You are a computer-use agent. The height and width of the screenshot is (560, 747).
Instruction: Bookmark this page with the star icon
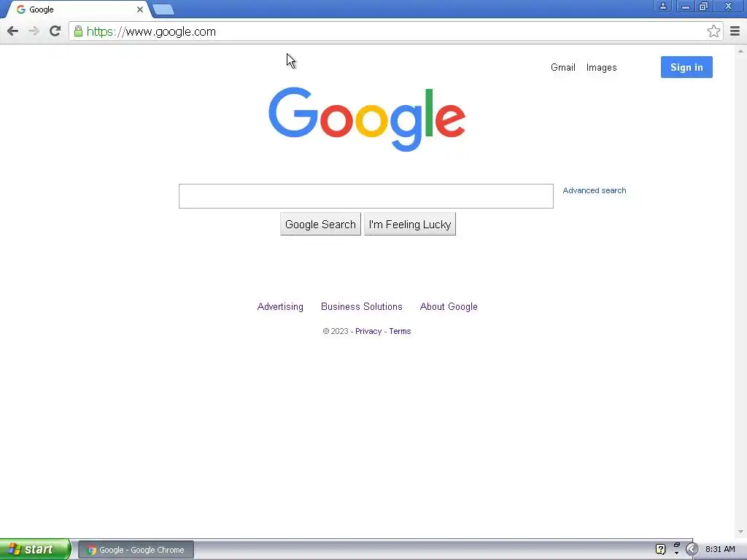click(713, 31)
